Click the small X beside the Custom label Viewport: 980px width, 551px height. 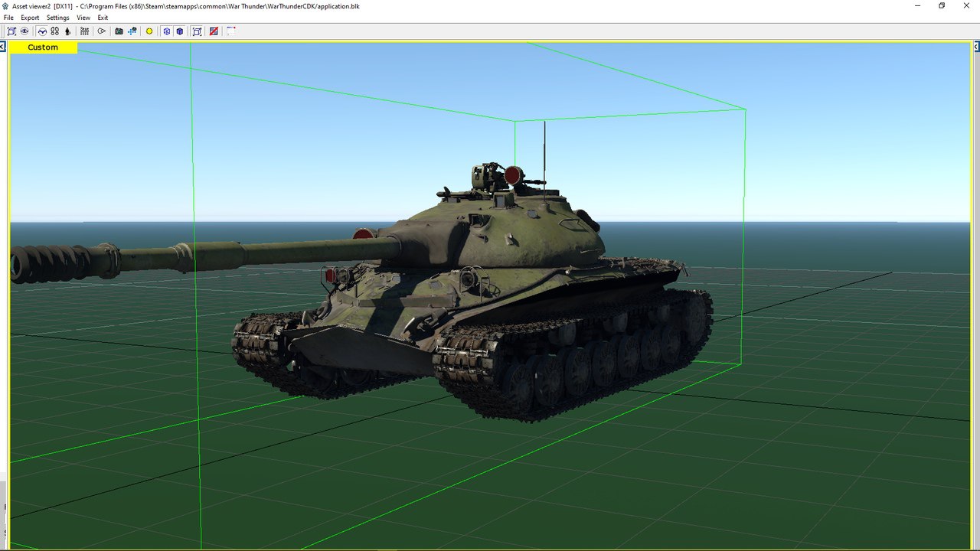[2, 47]
